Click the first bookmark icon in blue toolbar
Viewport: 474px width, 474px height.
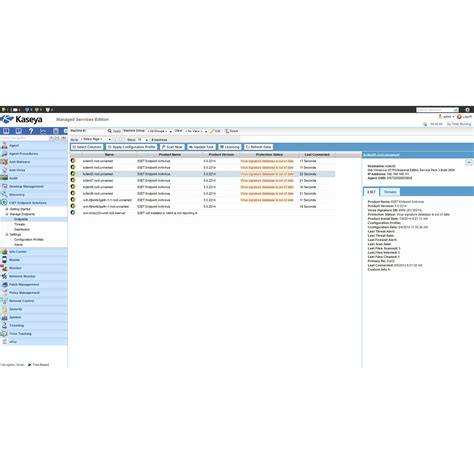coord(6,131)
